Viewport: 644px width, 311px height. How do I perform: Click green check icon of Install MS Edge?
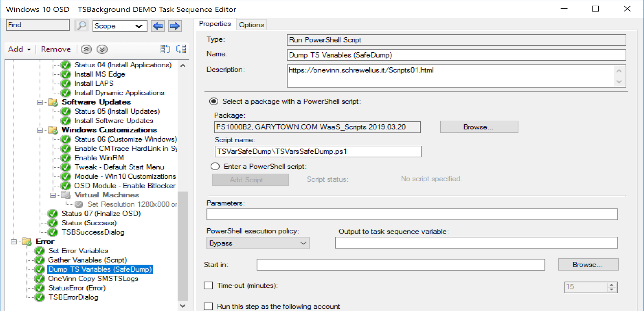66,74
